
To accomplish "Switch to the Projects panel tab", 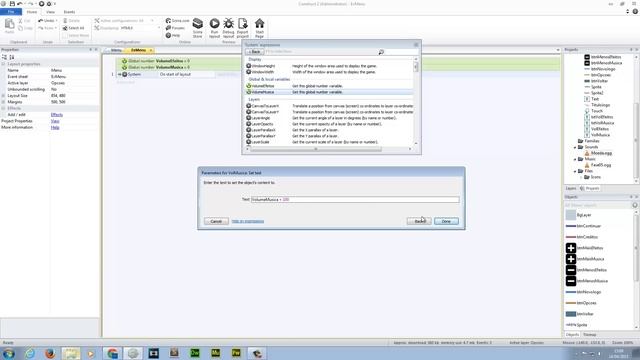I will (x=590, y=188).
